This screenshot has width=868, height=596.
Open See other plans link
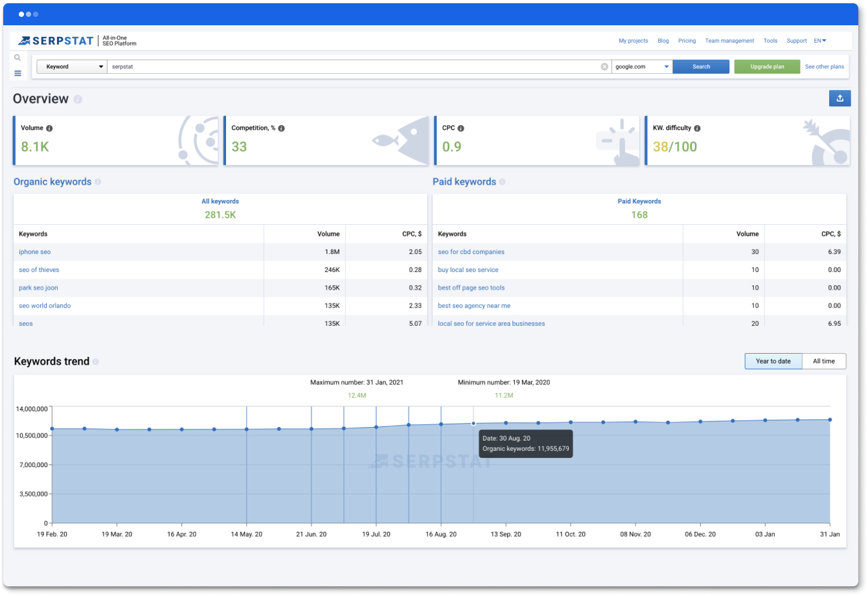(825, 67)
